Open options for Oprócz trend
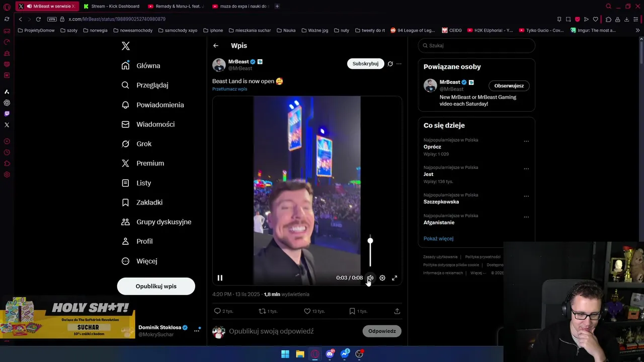The height and width of the screenshot is (362, 644). click(526, 141)
